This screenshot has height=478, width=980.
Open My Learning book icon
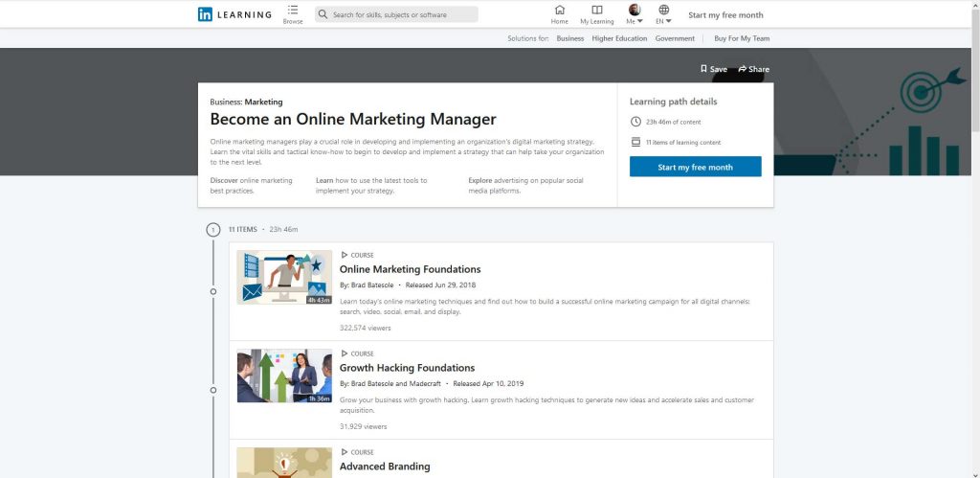[597, 10]
